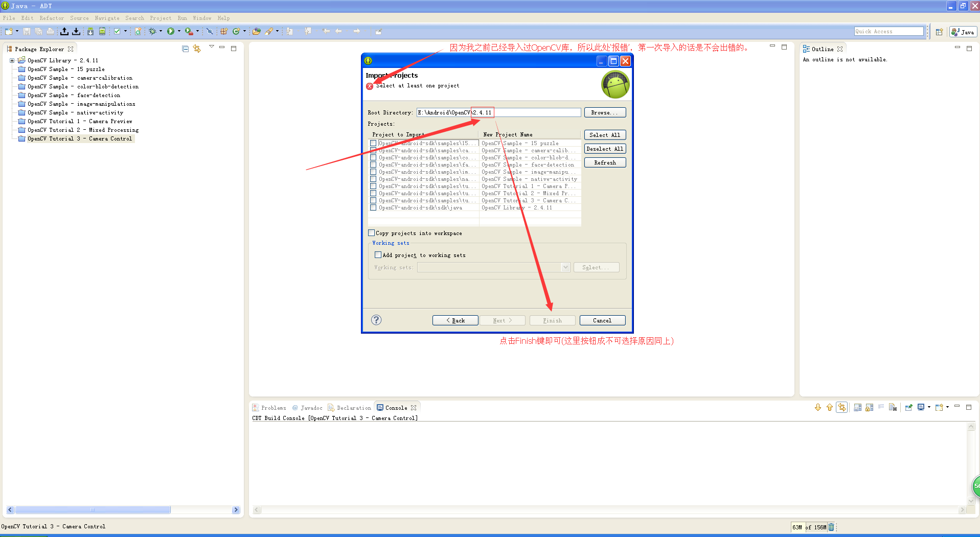Screen dimensions: 980x537
Task: Open the Debug configurations dropdown arrow
Action: [x=161, y=31]
